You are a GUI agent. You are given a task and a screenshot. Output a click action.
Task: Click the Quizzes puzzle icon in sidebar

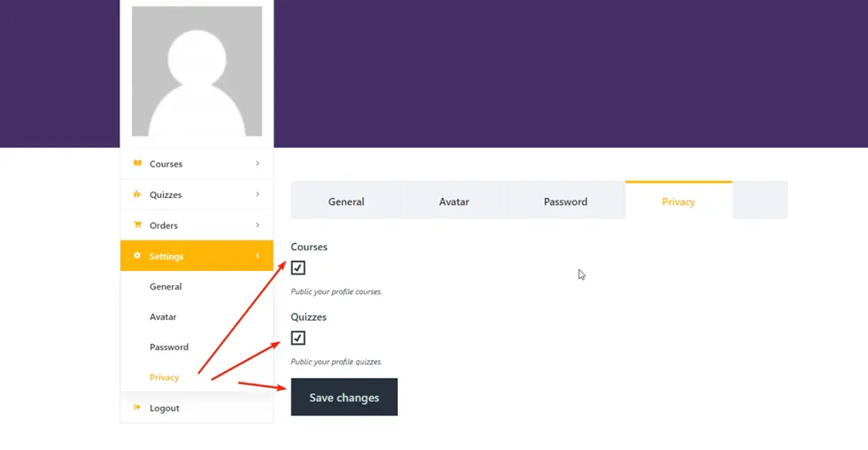tap(137, 194)
